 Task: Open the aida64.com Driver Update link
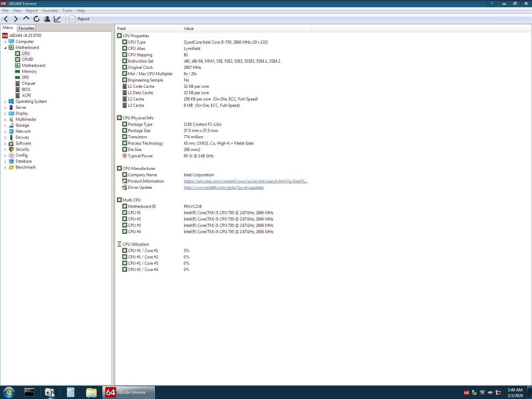tap(223, 188)
